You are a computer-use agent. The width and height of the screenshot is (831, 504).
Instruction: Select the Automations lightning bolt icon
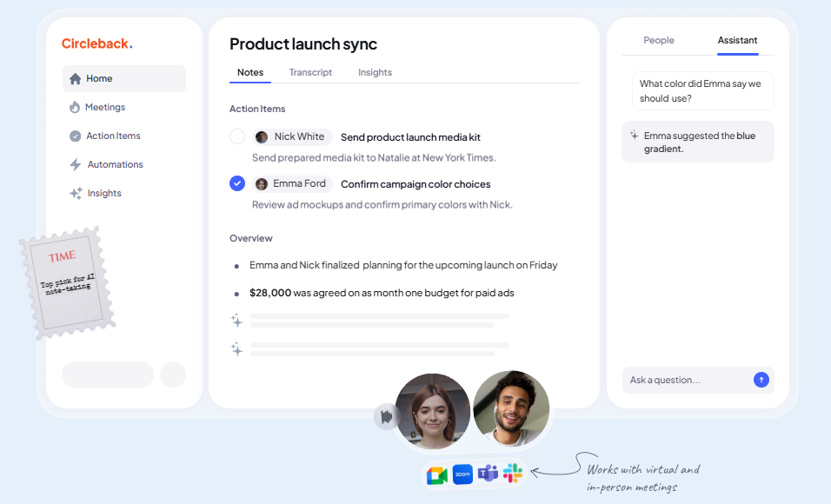click(76, 164)
